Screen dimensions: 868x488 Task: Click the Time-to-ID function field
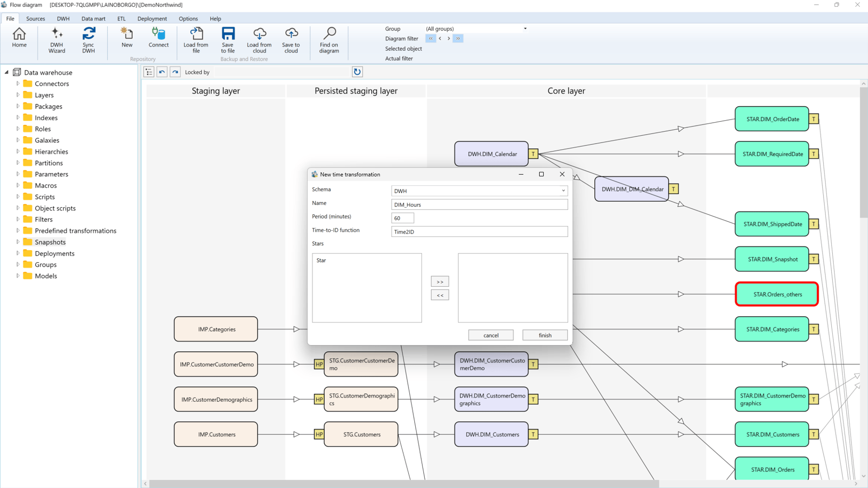click(479, 232)
